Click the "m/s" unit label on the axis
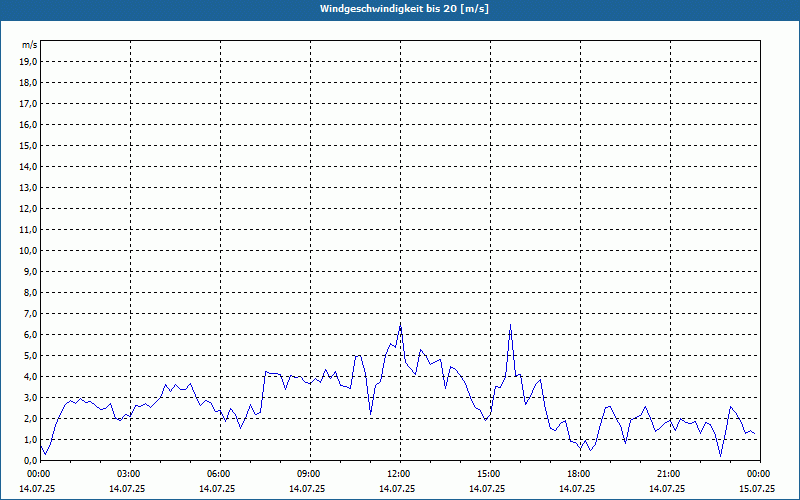Screen dimensions: 800x500 click(30, 45)
